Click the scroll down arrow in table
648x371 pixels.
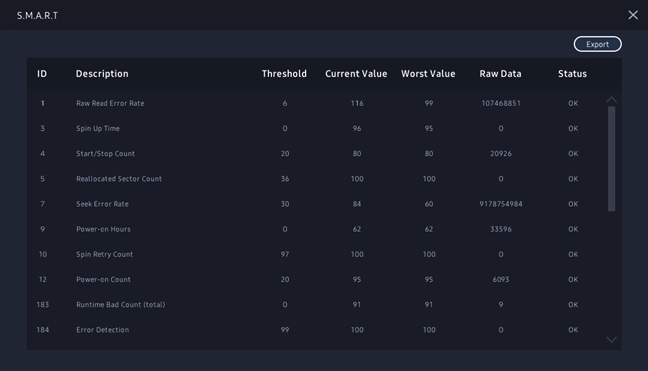611,340
